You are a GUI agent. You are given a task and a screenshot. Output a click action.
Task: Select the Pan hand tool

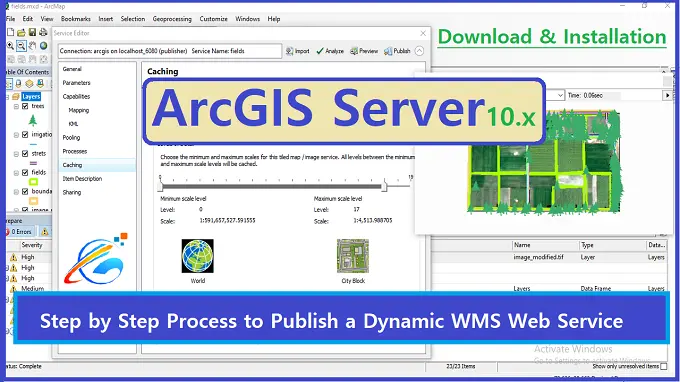(32, 46)
